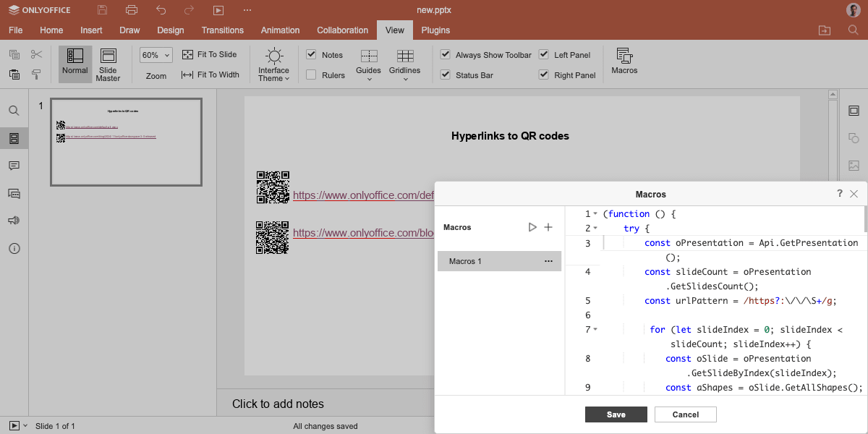Click the Search icon at top right
Screen dimensions: 868x434
[853, 30]
